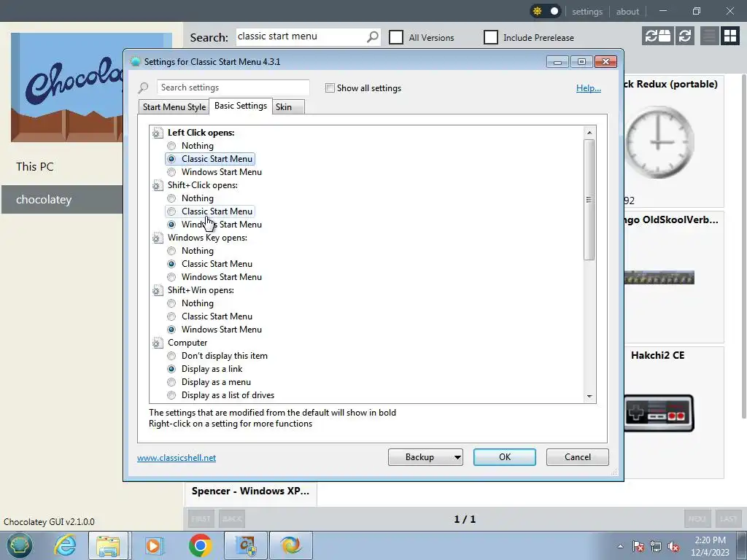The width and height of the screenshot is (747, 560).
Task: Switch Chocolatey to tile view layout
Action: [x=729, y=36]
